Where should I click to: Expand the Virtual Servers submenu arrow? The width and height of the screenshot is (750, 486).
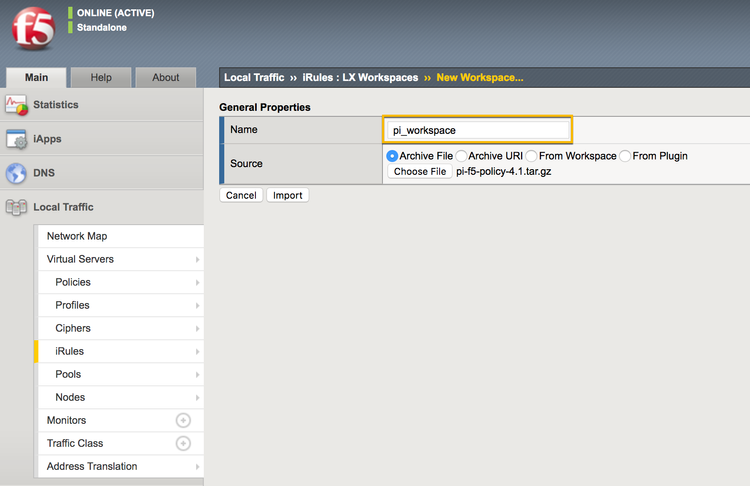coord(197,259)
